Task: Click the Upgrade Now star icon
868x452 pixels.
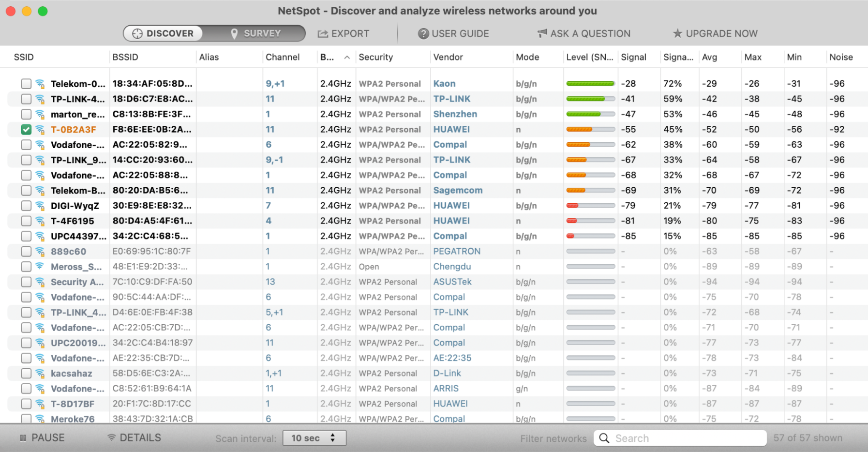Action: [x=677, y=33]
